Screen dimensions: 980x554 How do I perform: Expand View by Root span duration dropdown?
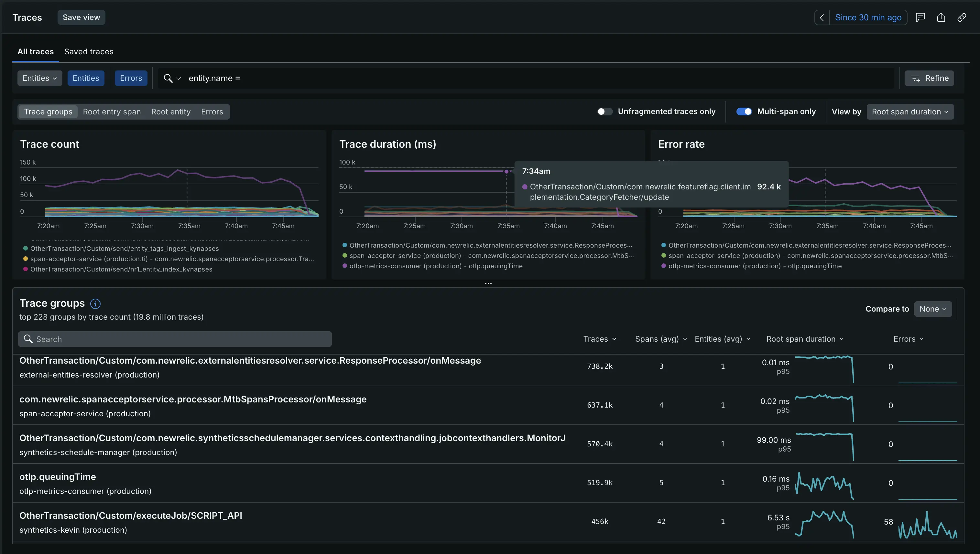(x=910, y=112)
